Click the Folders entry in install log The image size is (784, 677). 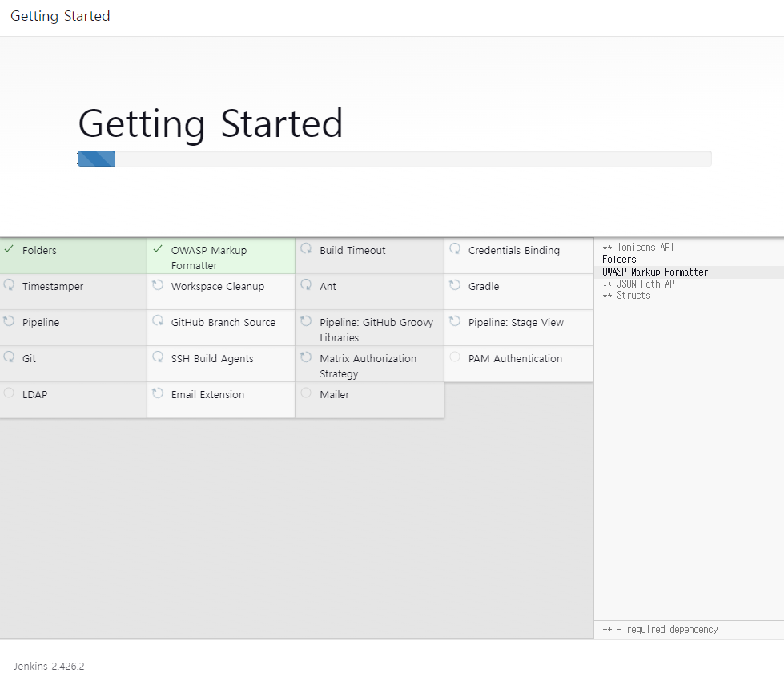[x=619, y=260]
